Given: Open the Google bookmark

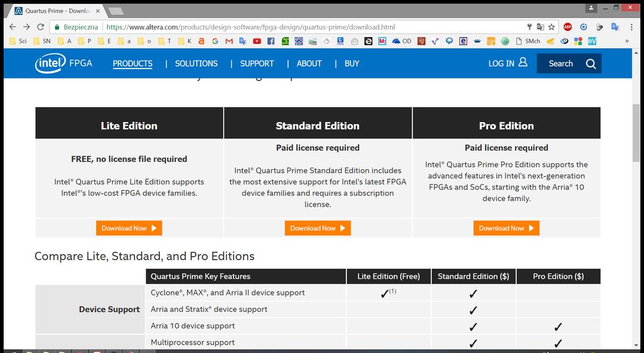Looking at the screenshot, I should click(215, 41).
